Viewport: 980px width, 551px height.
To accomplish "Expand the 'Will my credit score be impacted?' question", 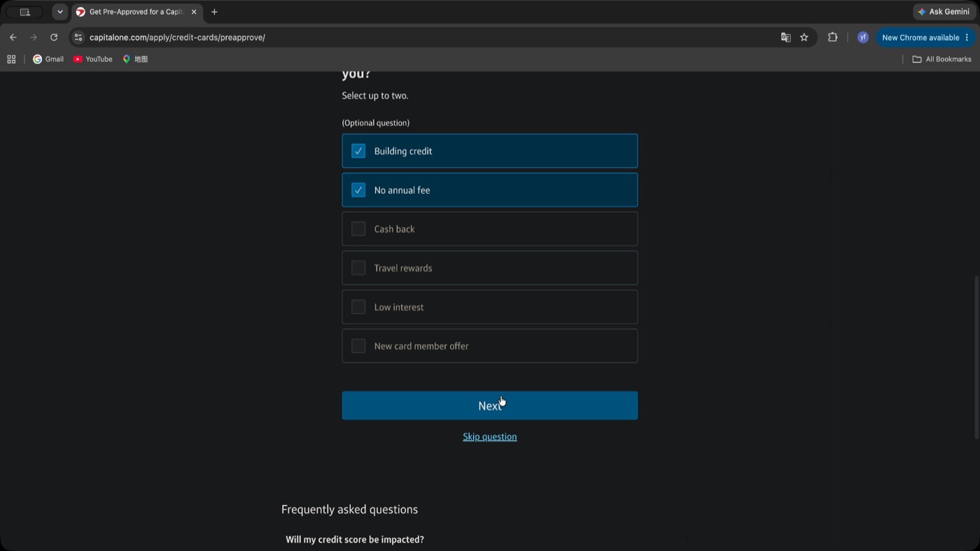I will coord(355,540).
